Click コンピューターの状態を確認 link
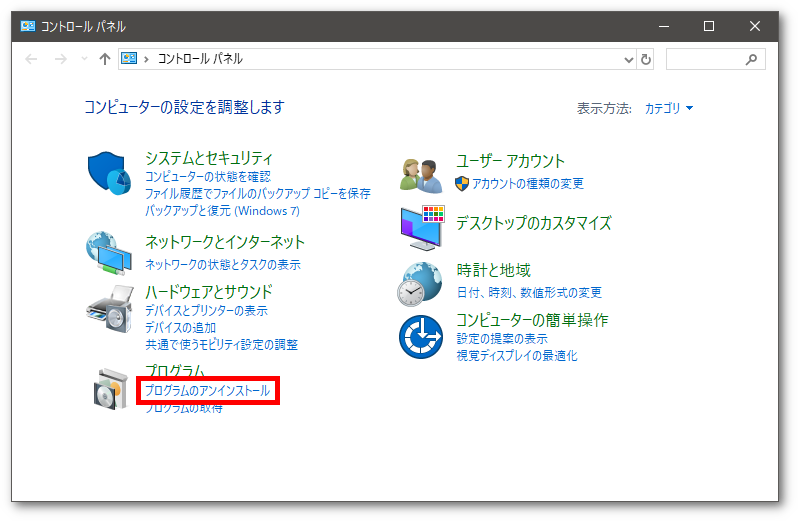 coord(208,177)
